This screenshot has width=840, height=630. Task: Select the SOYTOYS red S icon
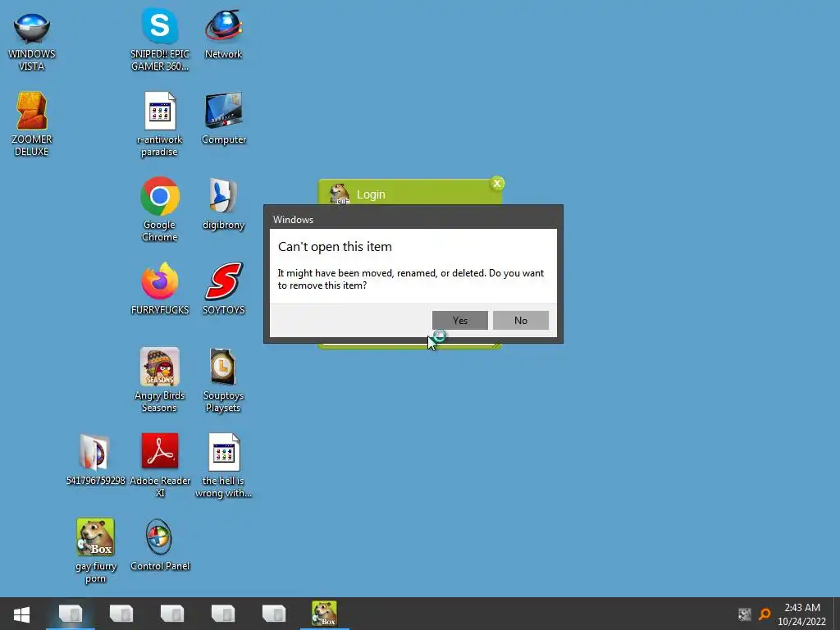tap(223, 281)
